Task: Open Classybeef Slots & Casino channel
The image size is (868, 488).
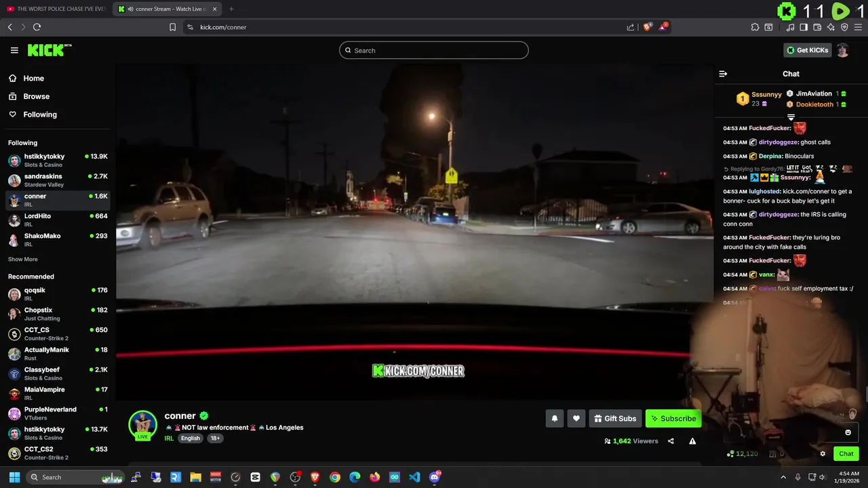Action: click(58, 373)
